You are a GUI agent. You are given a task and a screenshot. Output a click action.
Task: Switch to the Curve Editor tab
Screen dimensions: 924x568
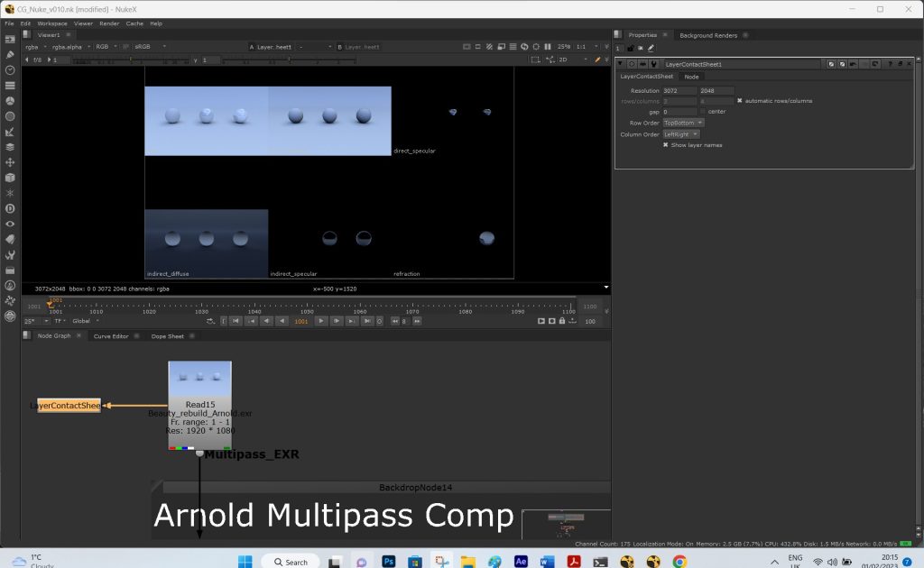click(x=111, y=336)
